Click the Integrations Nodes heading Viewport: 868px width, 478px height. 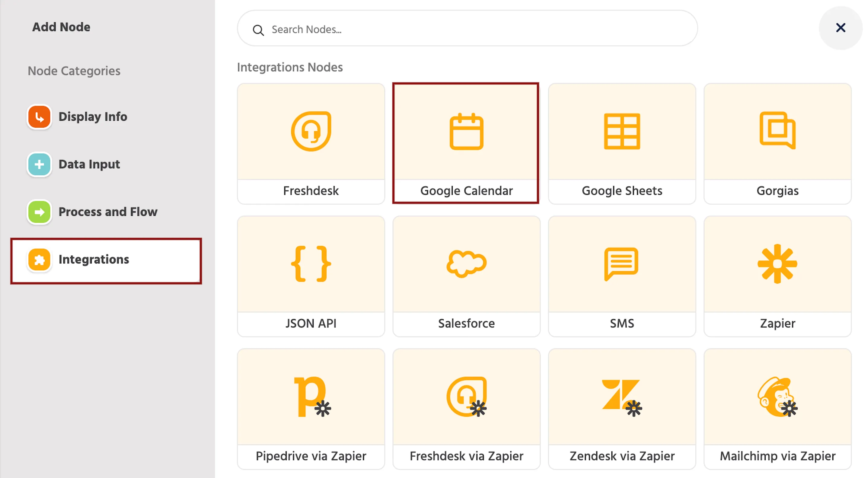pyautogui.click(x=290, y=67)
